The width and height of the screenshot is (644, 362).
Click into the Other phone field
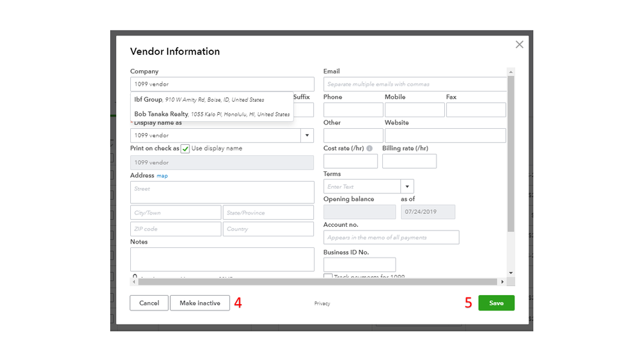pyautogui.click(x=353, y=135)
